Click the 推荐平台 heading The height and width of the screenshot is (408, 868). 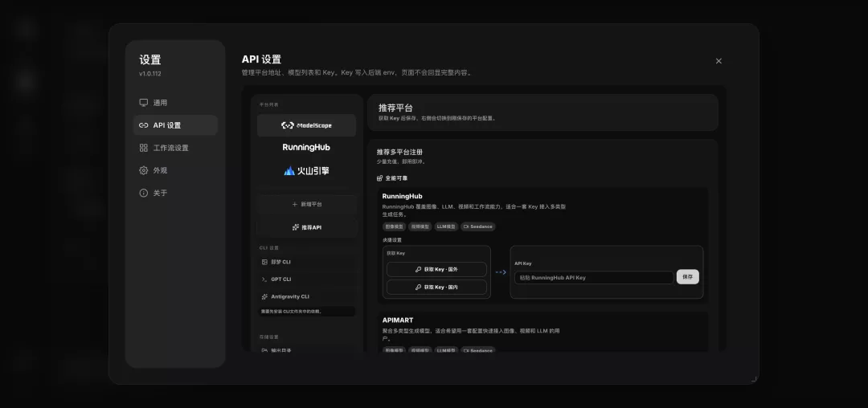coord(395,108)
